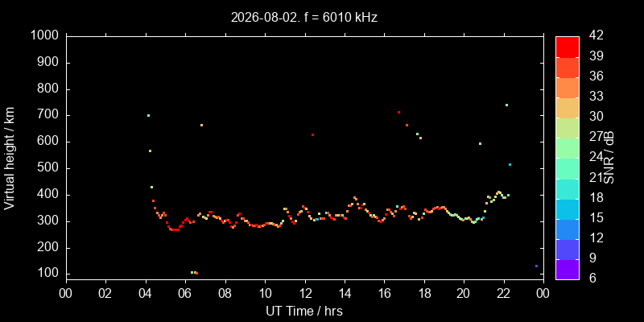Click the violet 6-9 dB colorbar segment
Screen dimensions: 644x322
click(x=568, y=270)
